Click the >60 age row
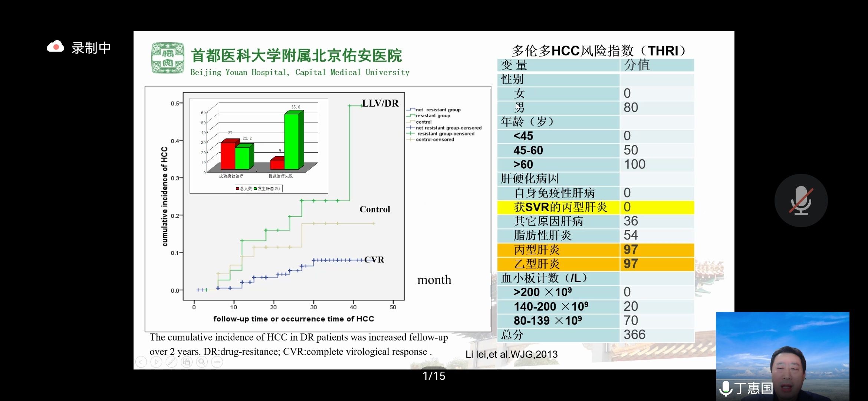868x401 pixels. [x=595, y=164]
